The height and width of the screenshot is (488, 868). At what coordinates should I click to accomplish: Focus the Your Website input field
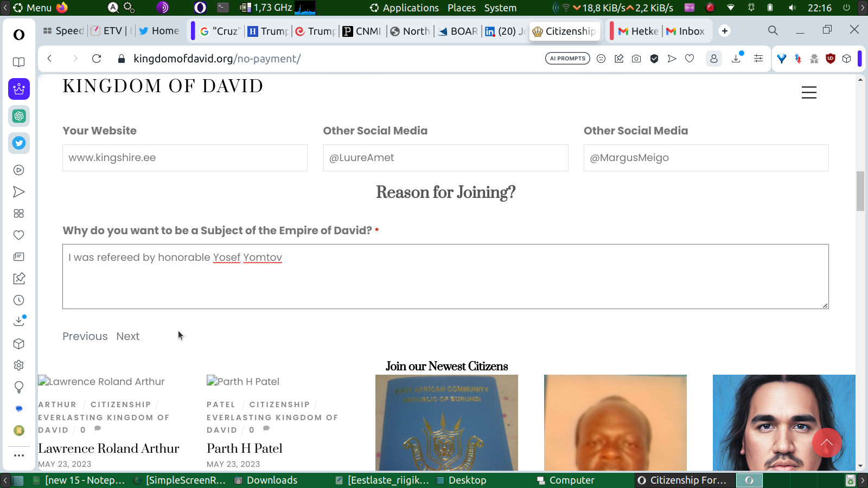[185, 158]
